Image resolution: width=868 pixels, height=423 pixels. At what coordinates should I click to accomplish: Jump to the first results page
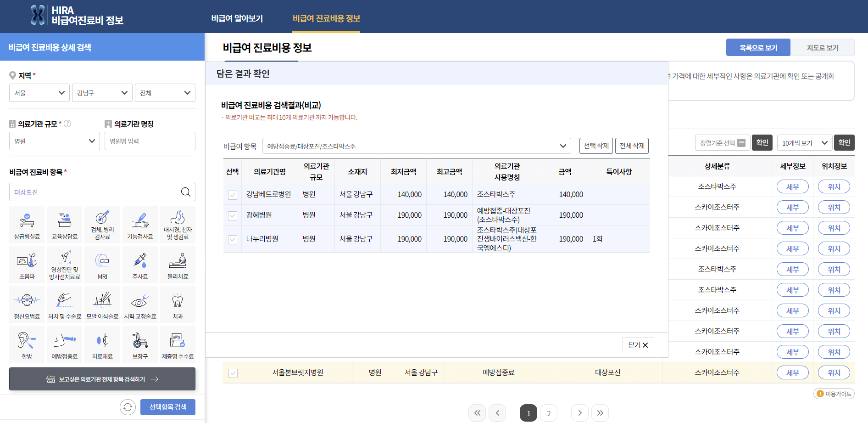477,413
